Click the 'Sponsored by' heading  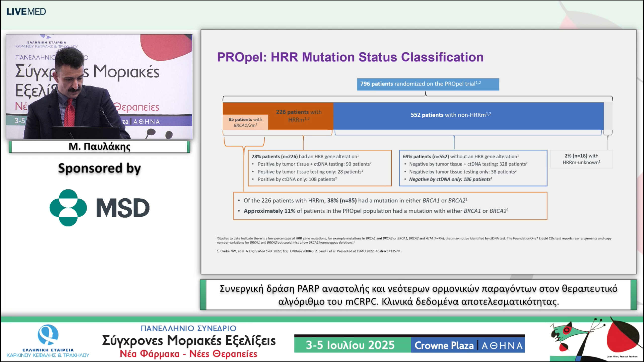[99, 168]
